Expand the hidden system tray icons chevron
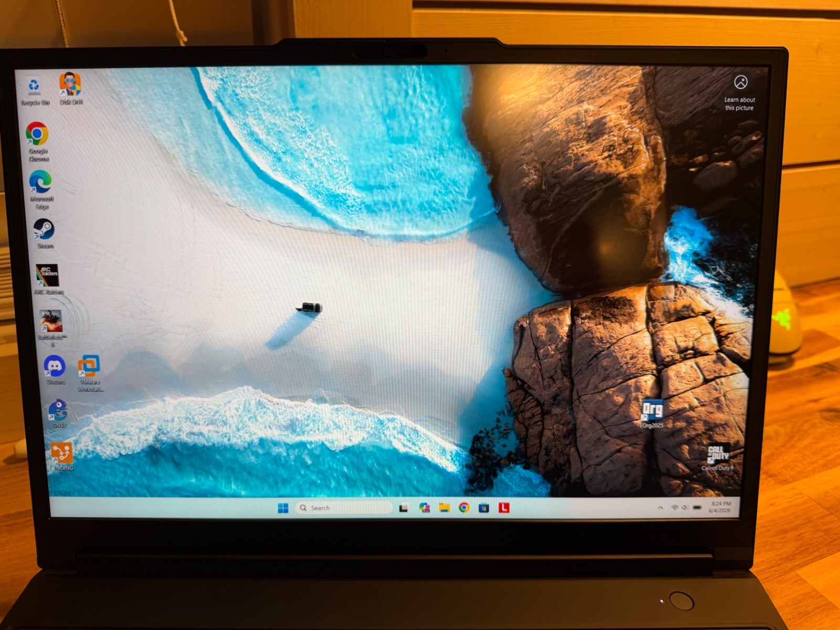The image size is (840, 630). (x=660, y=508)
